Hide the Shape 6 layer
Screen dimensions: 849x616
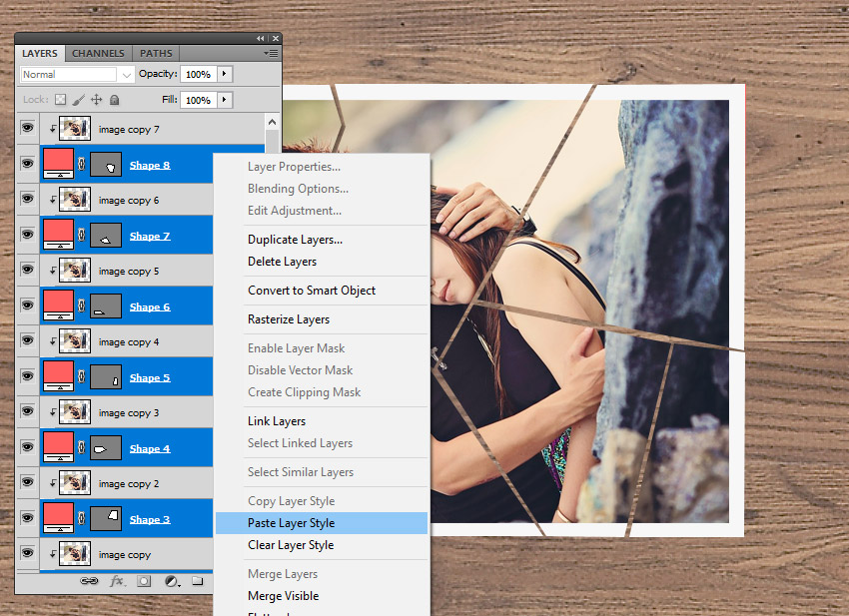(x=27, y=305)
